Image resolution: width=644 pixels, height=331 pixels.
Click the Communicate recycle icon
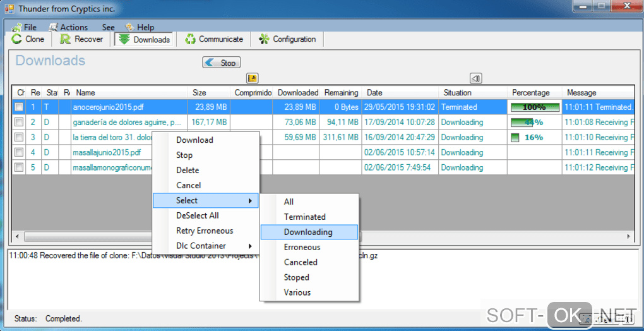click(x=190, y=39)
